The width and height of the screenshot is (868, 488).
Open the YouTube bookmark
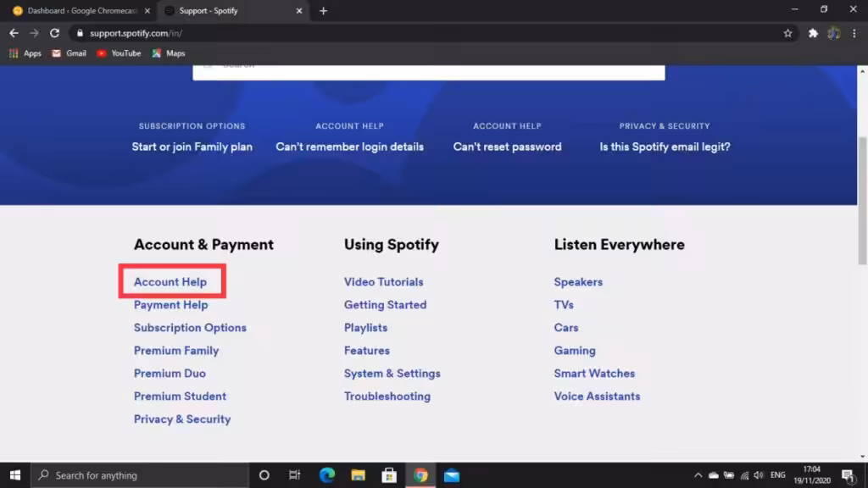pyautogui.click(x=119, y=53)
